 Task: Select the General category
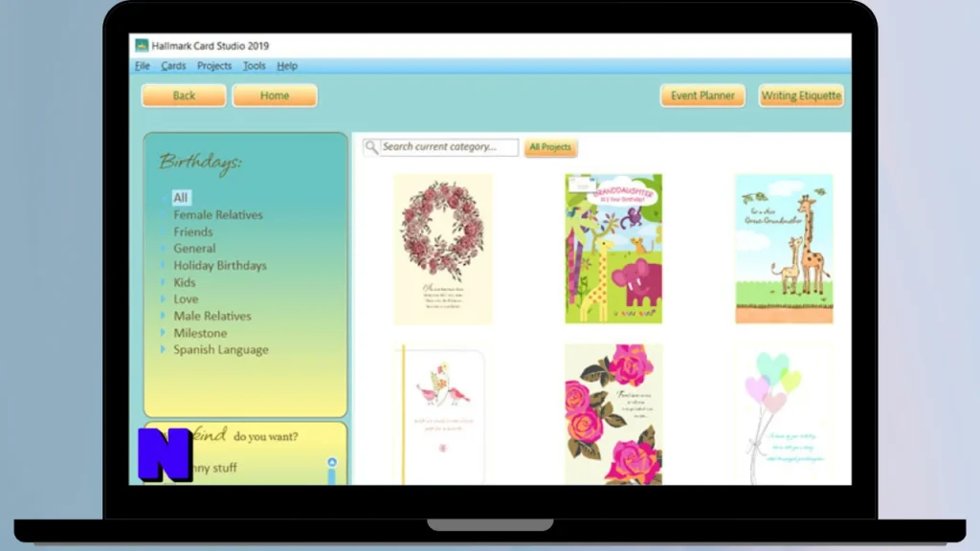(194, 249)
